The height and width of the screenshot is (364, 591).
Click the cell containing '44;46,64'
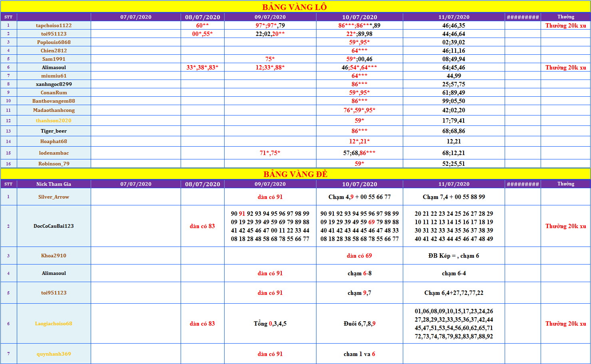[454, 34]
